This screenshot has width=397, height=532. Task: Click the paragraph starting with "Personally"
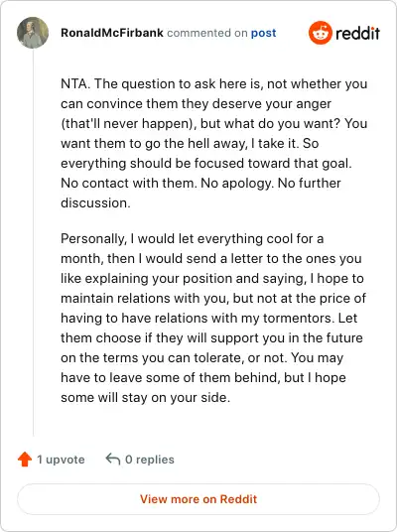tap(213, 318)
